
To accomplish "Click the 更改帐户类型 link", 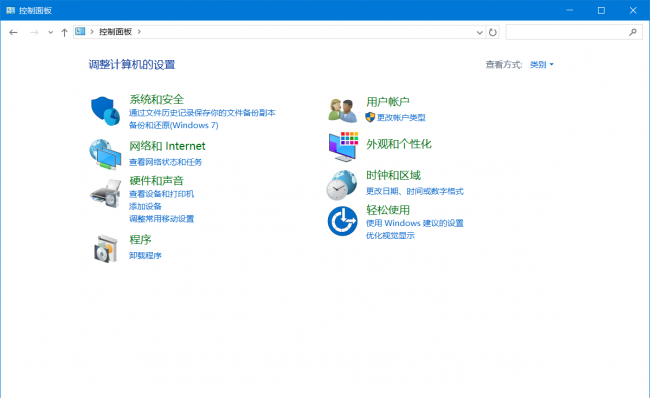I will click(x=401, y=118).
